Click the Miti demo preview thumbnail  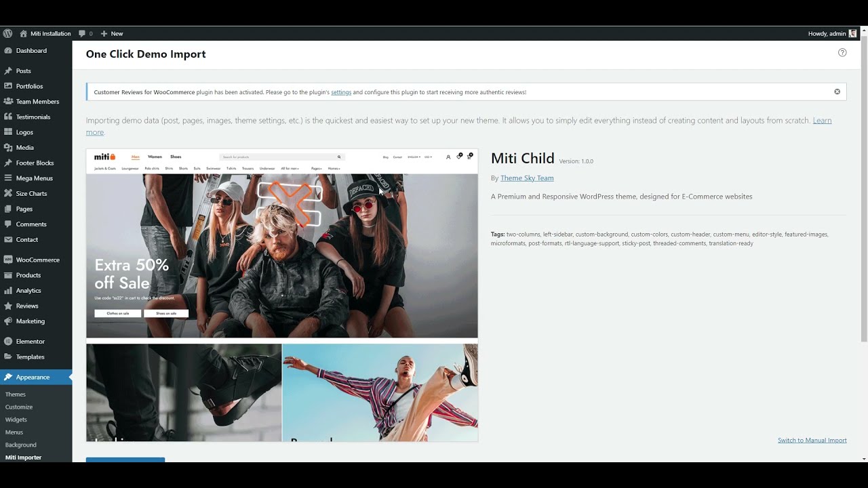282,296
